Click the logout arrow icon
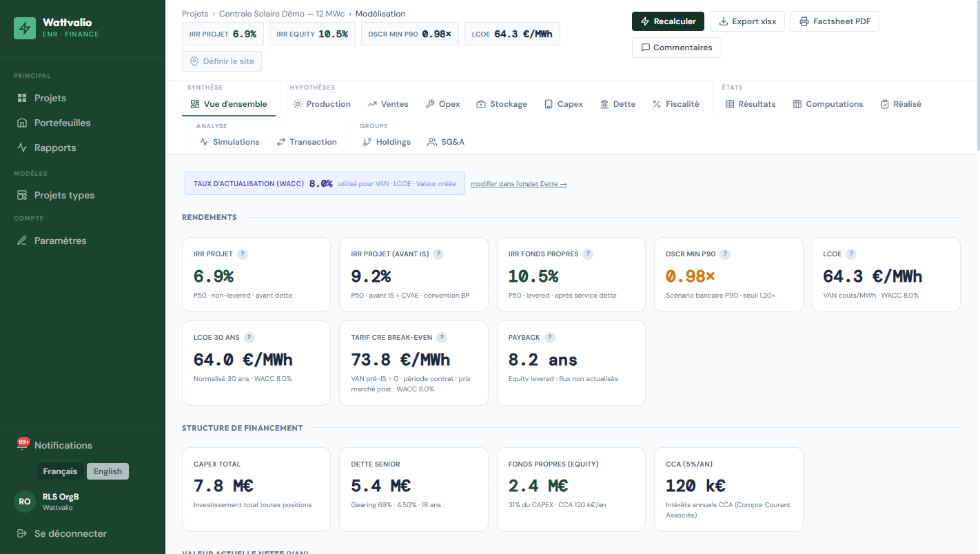This screenshot has height=554, width=980. click(22, 533)
